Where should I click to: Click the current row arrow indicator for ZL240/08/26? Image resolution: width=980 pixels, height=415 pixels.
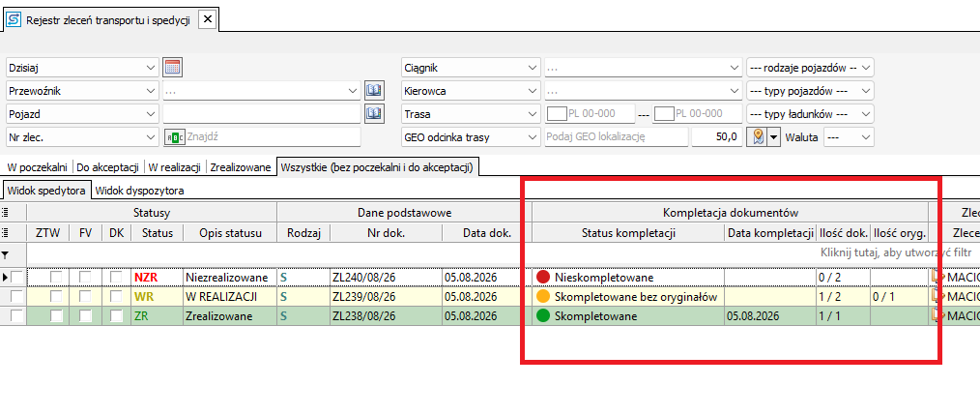[x=6, y=277]
